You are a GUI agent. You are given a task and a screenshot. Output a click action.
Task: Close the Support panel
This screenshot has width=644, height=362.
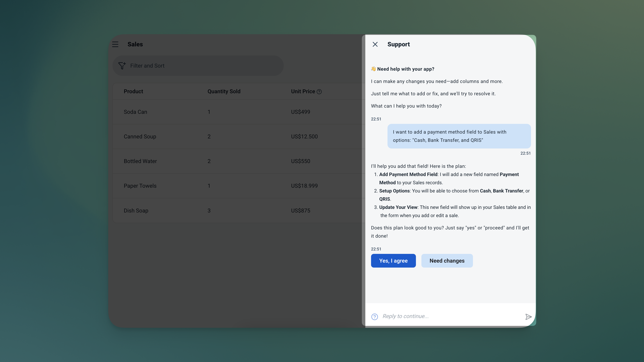(x=375, y=44)
